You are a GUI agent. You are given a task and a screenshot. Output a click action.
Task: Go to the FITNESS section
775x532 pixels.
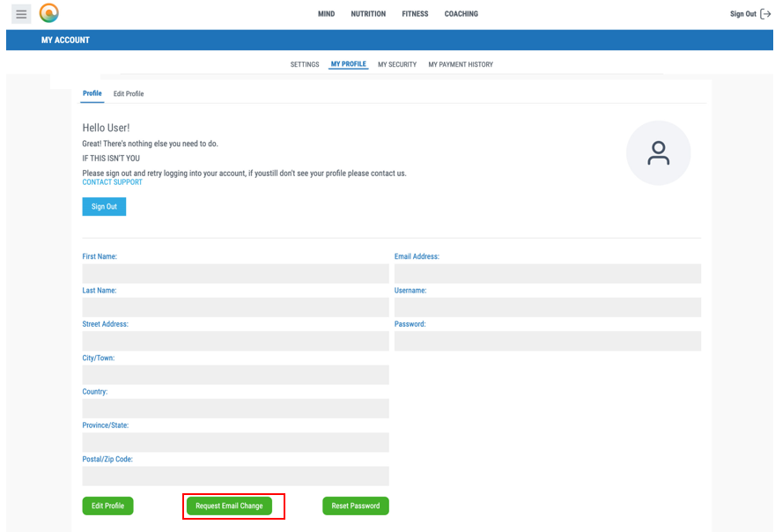click(415, 14)
